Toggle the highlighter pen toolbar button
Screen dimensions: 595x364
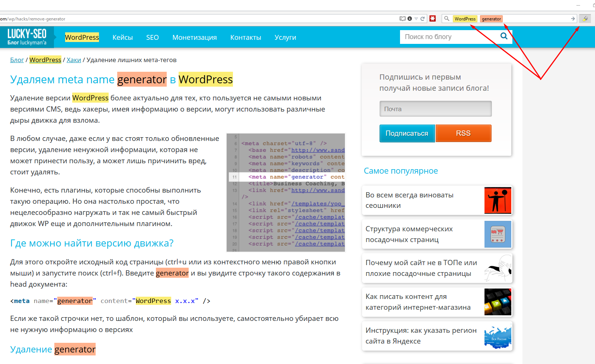coord(585,19)
